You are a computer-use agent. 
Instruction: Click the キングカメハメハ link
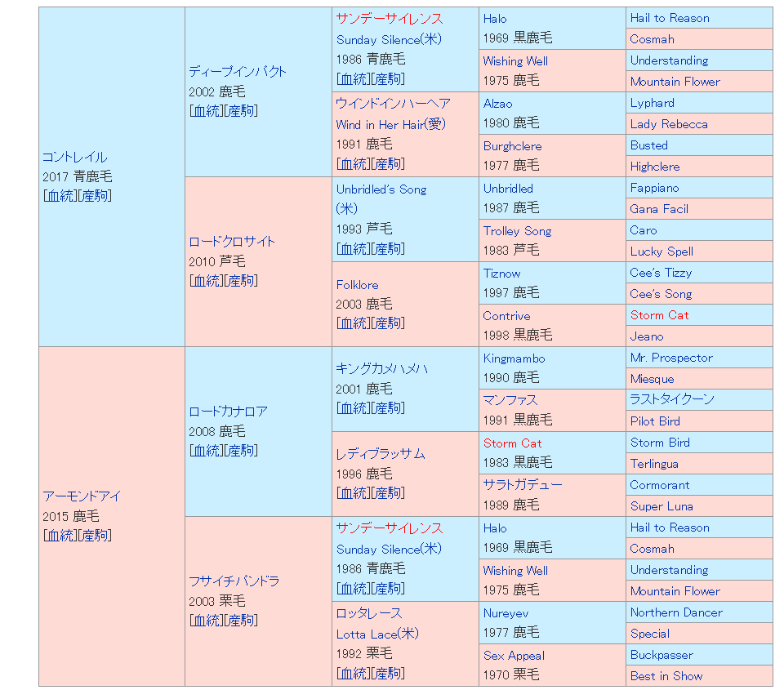click(382, 369)
